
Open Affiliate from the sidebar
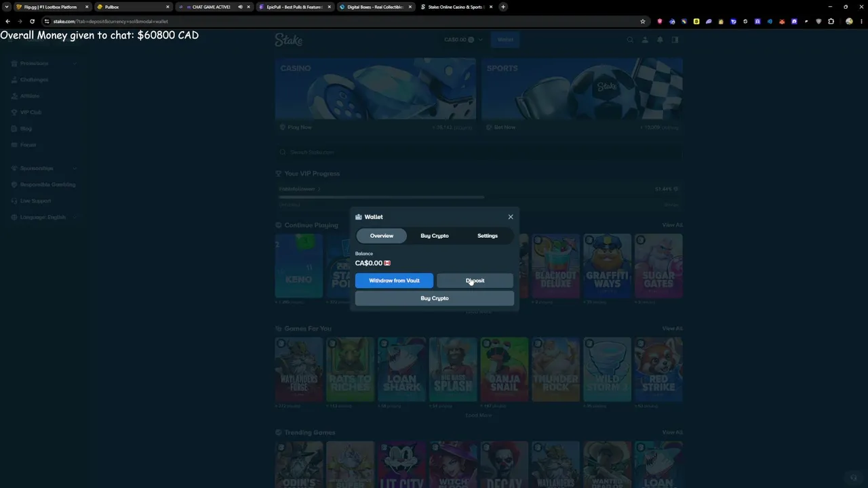43,96
